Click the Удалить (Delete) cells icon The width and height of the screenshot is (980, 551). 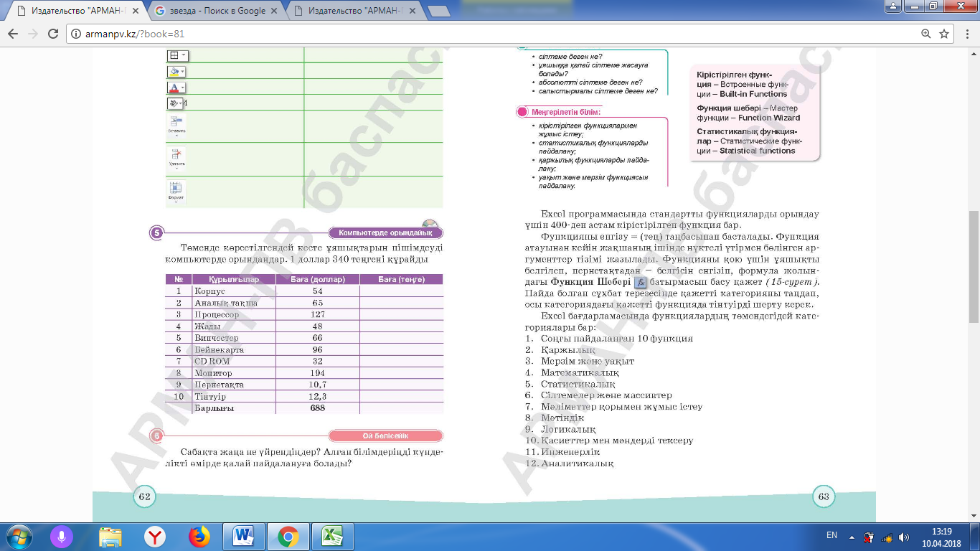coord(176,158)
